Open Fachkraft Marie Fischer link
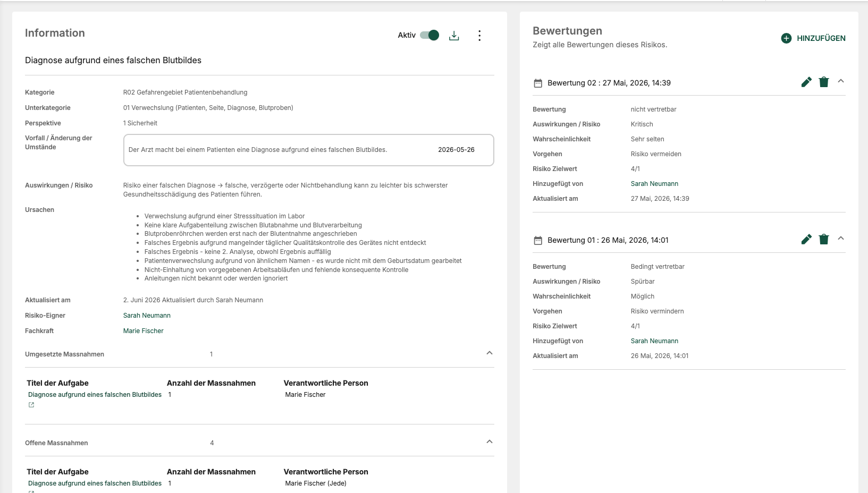Viewport: 868px width, 493px height. [x=144, y=331]
